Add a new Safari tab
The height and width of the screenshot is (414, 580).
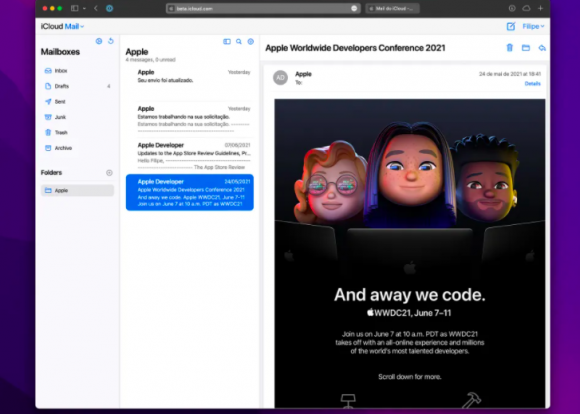pyautogui.click(x=540, y=8)
